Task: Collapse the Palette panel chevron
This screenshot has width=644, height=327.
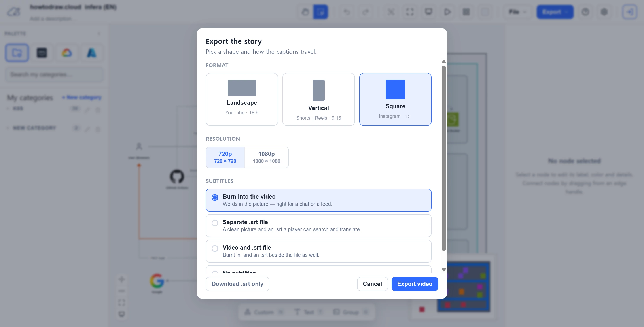Action: pyautogui.click(x=99, y=34)
